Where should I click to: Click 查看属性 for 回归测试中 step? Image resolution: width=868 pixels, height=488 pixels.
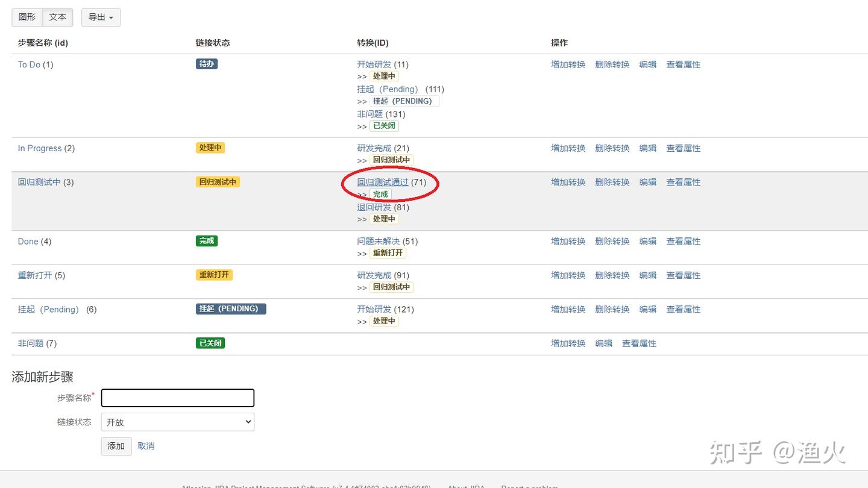point(683,182)
